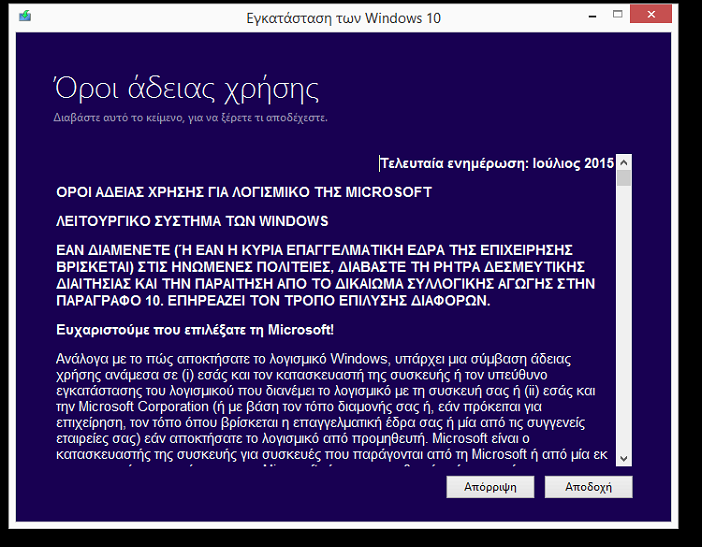Click 'Ευχαριστούμε που επιλέξατε τη Microsoft!' line
The width and height of the screenshot is (702, 547).
[x=195, y=330]
